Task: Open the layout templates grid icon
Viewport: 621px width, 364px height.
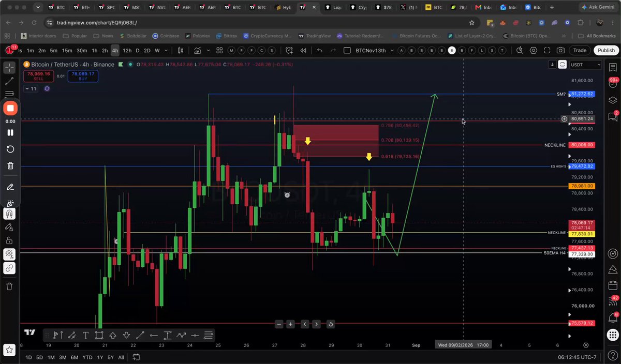Action: [219, 50]
